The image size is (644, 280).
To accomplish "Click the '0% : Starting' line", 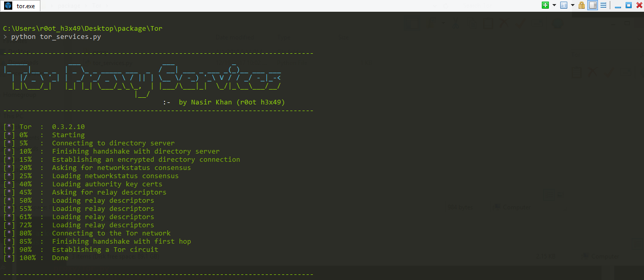I will click(x=44, y=135).
